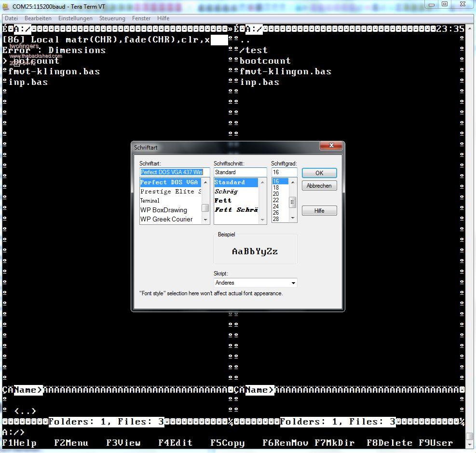This screenshot has width=476, height=453.
Task: Open the Skript dropdown
Action: pos(293,283)
